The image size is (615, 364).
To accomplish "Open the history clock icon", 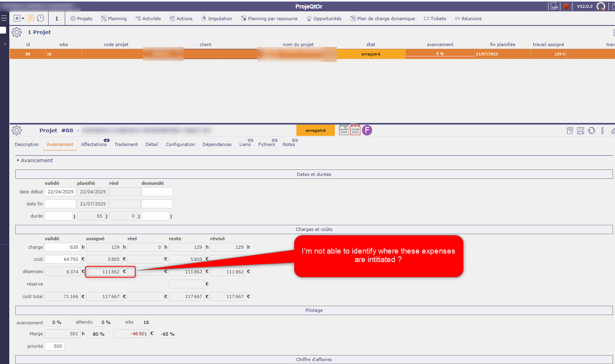I will (x=40, y=18).
